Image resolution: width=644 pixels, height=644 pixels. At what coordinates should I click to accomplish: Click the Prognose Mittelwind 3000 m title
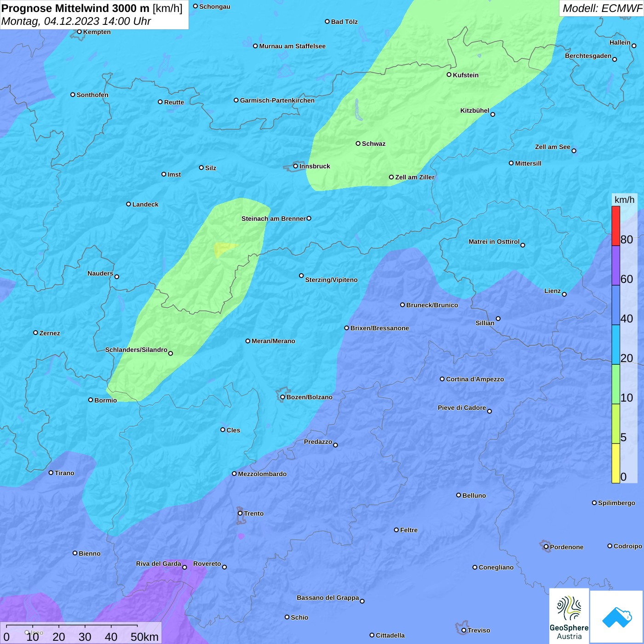click(76, 8)
